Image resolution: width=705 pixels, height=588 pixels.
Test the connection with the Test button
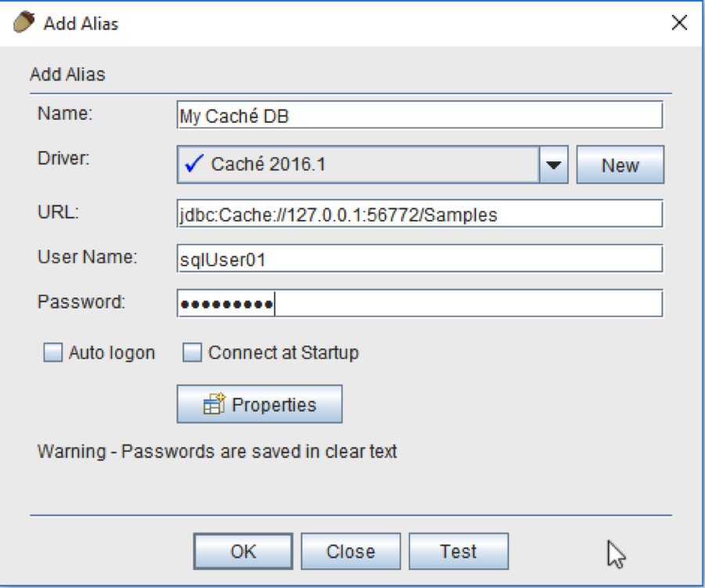pyautogui.click(x=458, y=552)
